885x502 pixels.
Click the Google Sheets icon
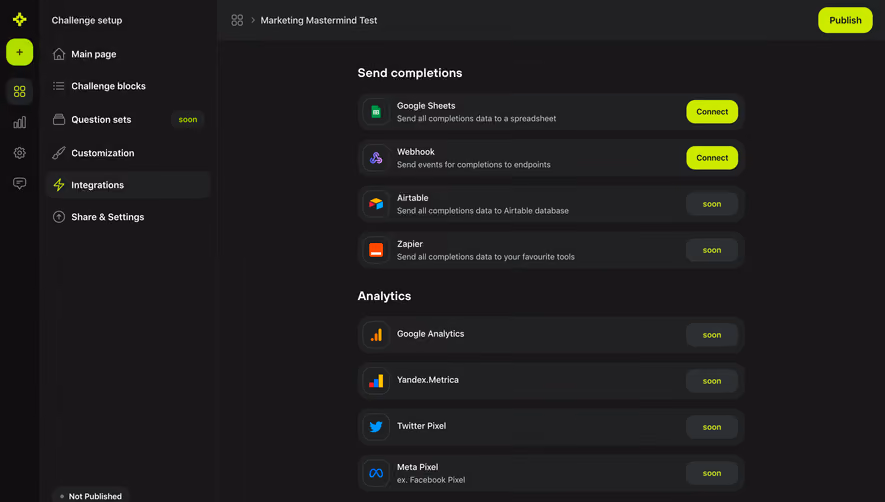(376, 112)
